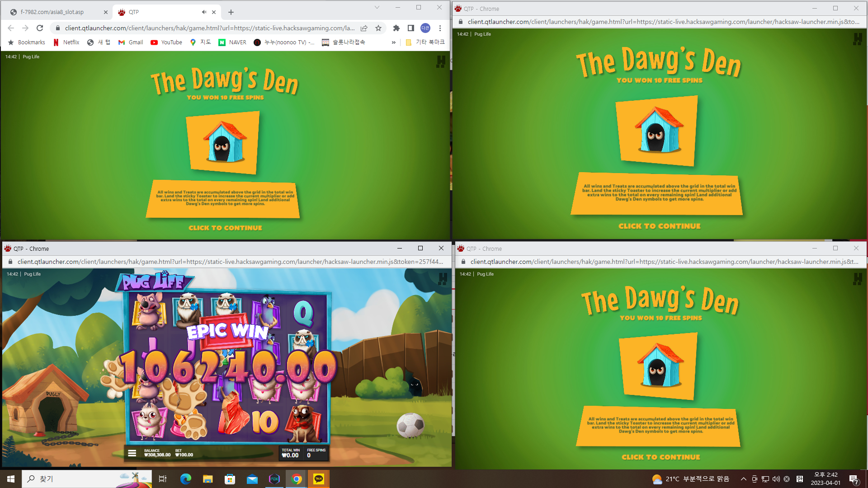
Task: Open the Chrome profile avatar
Action: (x=425, y=28)
